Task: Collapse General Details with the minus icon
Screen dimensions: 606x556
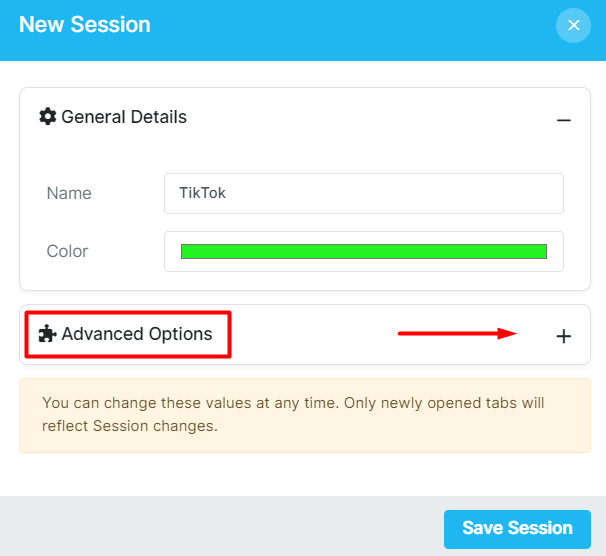Action: [563, 121]
